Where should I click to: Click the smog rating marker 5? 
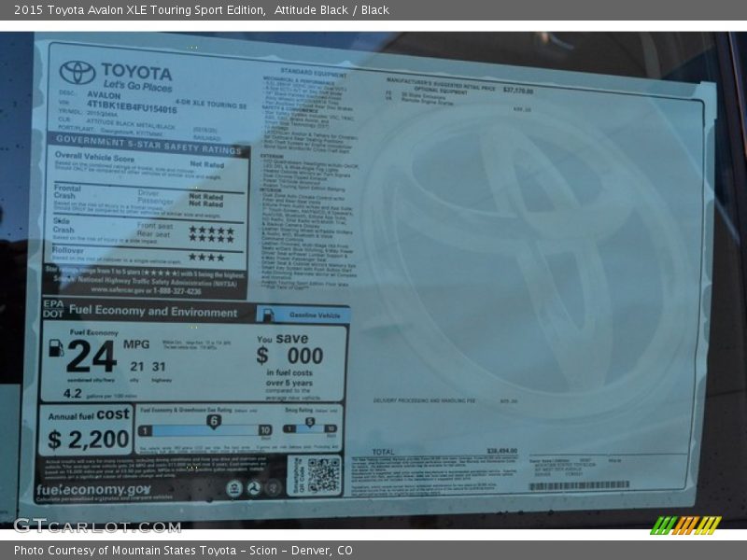[310, 422]
